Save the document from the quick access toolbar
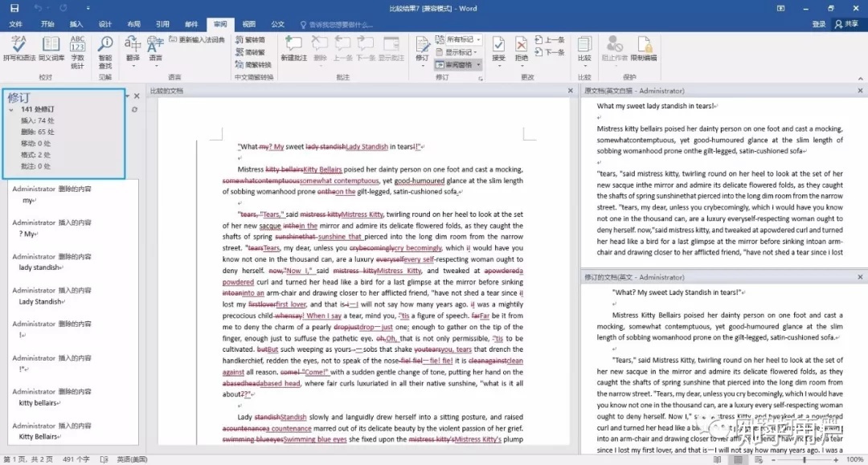Viewport: 868px width, 465px height. coord(14,8)
